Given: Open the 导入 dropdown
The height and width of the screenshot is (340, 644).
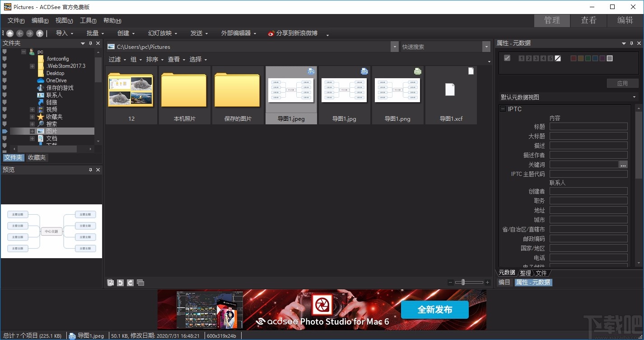Looking at the screenshot, I should click(64, 33).
